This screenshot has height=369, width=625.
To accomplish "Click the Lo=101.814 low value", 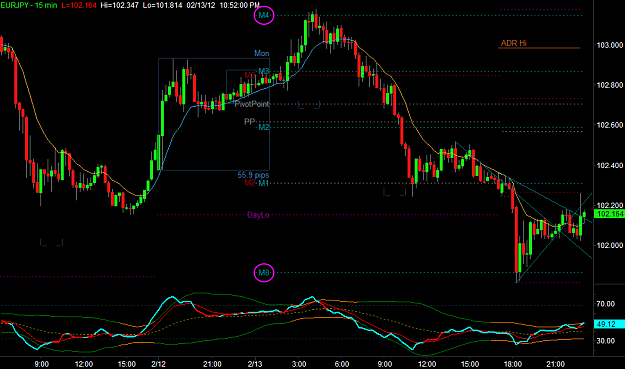I will (x=163, y=5).
